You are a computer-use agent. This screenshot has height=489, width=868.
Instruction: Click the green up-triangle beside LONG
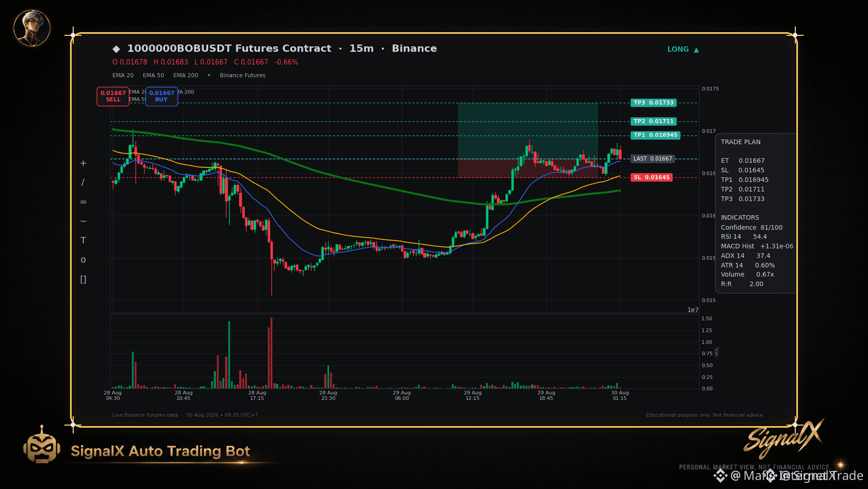click(696, 50)
